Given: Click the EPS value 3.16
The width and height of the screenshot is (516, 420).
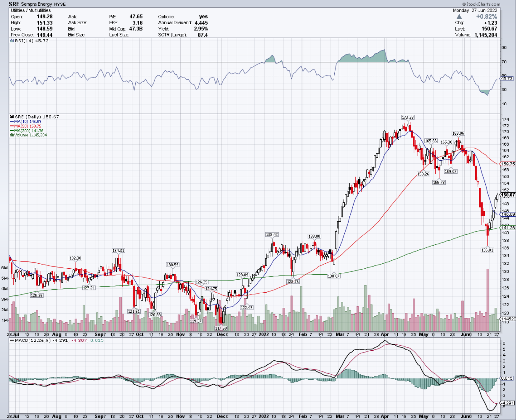Looking at the screenshot, I should point(138,23).
